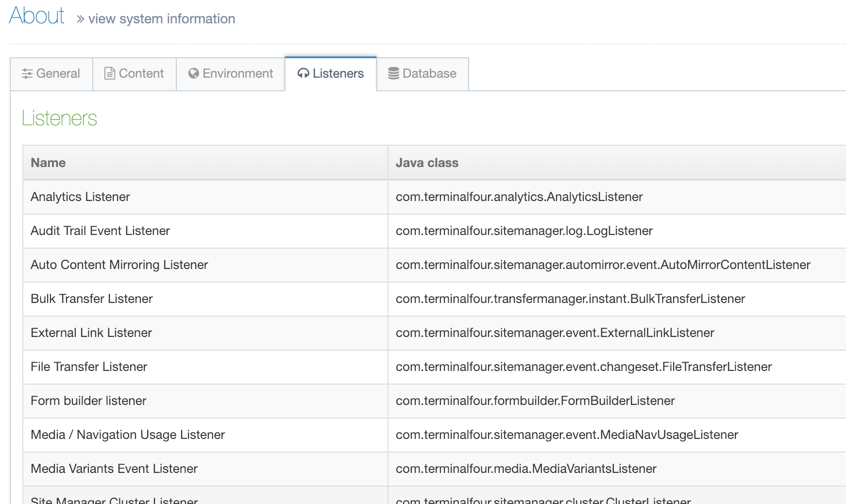Switch to the General tab
The image size is (846, 504).
coord(51,74)
